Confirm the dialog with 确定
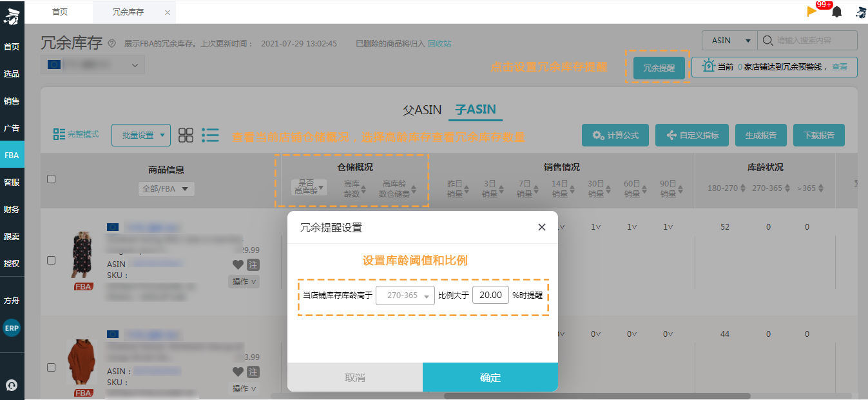This screenshot has height=400, width=868. [x=490, y=377]
